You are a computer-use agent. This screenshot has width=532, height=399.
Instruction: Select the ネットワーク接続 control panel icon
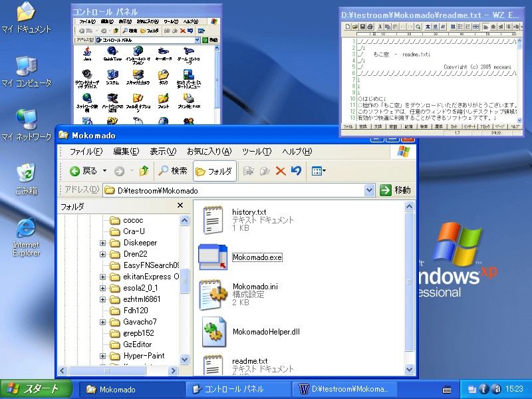[x=87, y=103]
